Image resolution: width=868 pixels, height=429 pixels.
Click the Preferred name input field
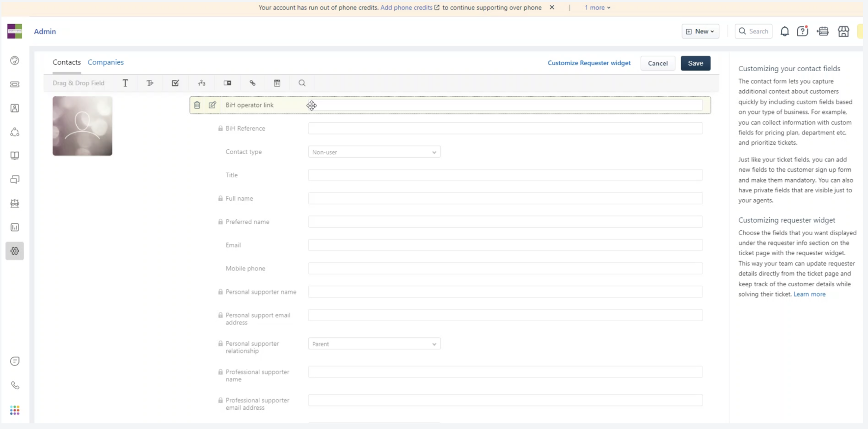505,222
